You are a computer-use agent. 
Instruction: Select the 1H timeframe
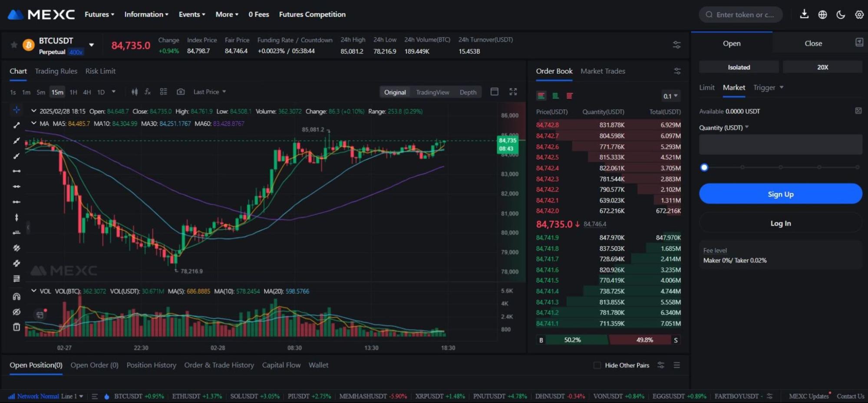[x=73, y=92]
